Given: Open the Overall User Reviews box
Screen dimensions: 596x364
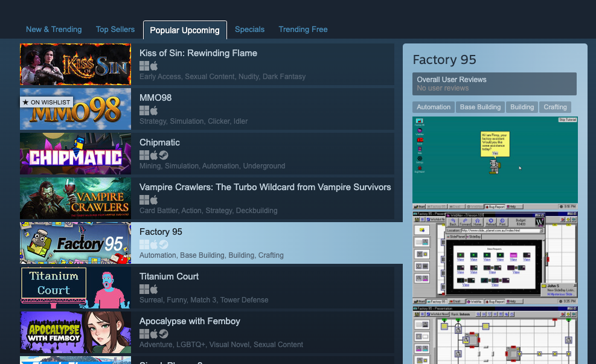Looking at the screenshot, I should pos(495,84).
